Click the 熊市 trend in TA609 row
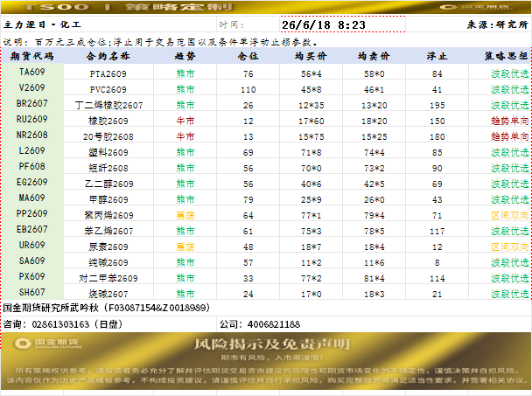532x396 pixels. [185, 73]
